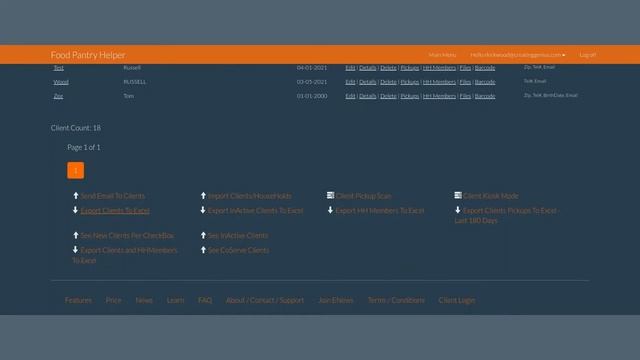This screenshot has height=360, width=640.
Task: Open Send Email To Clients link
Action: pos(113,196)
